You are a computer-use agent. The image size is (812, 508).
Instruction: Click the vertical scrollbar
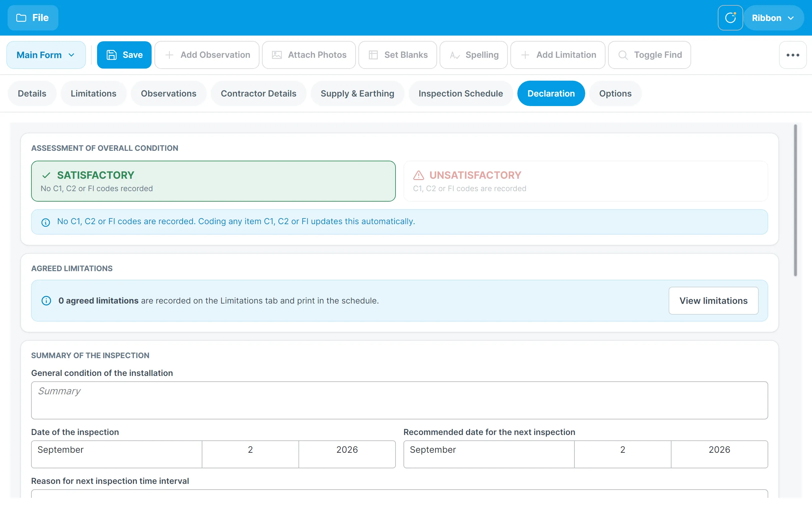[795, 200]
